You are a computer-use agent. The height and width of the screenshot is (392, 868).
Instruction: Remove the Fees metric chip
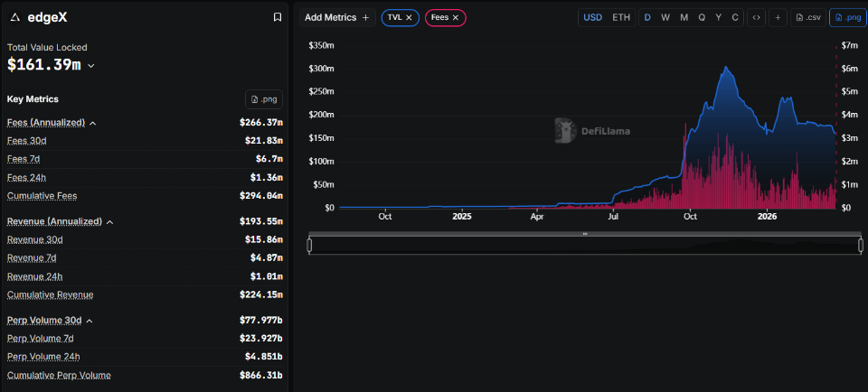(x=456, y=17)
